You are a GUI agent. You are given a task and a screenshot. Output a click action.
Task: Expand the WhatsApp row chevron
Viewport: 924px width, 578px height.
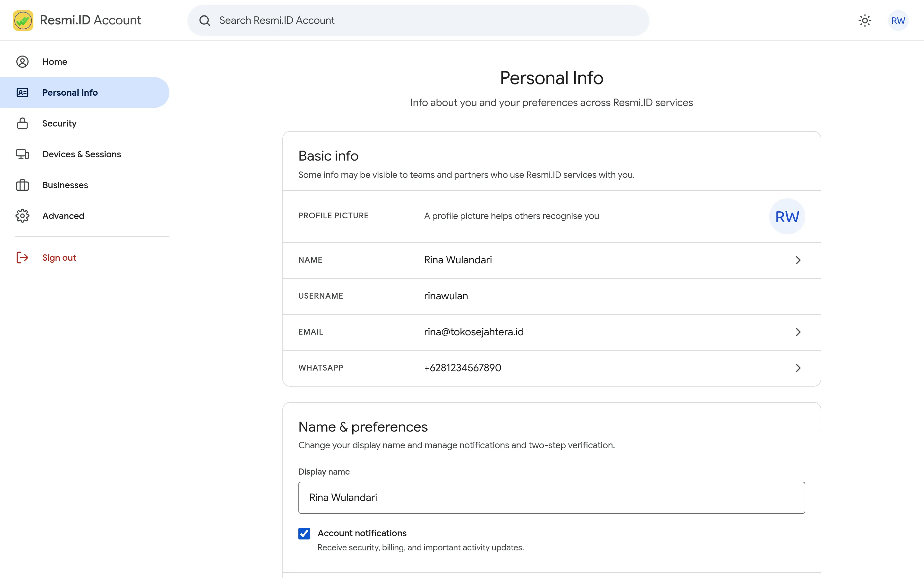[x=798, y=368]
